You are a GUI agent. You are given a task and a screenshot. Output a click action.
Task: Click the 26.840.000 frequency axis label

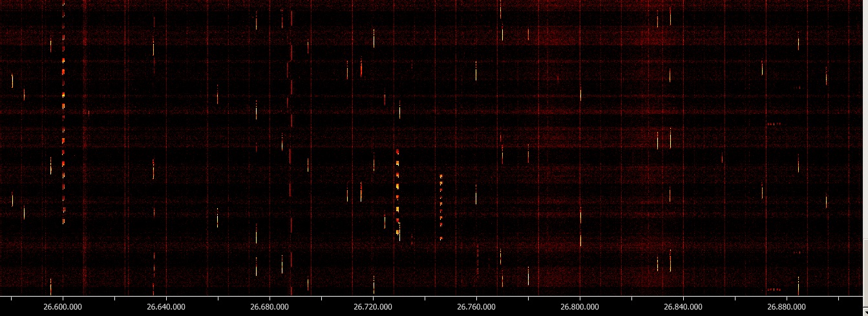tap(683, 307)
